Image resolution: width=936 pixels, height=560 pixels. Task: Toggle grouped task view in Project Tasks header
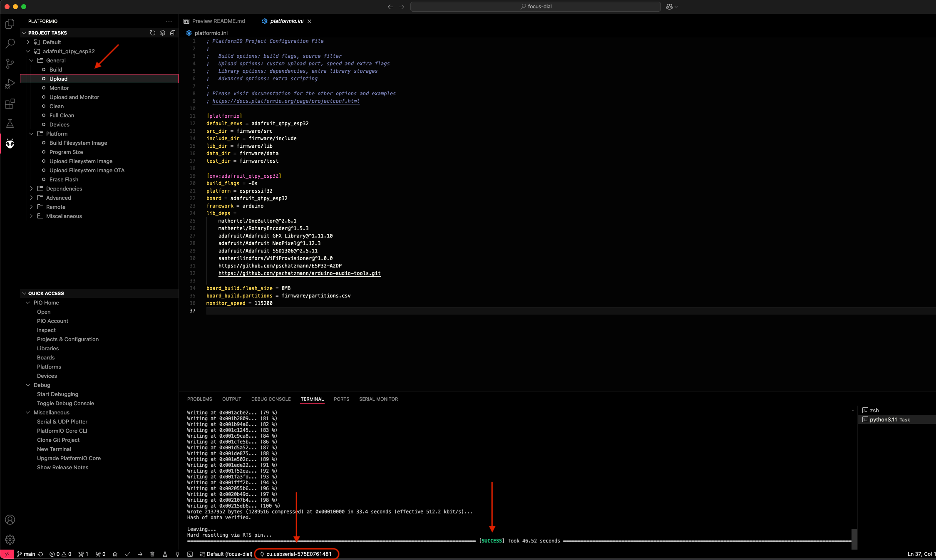tap(163, 33)
